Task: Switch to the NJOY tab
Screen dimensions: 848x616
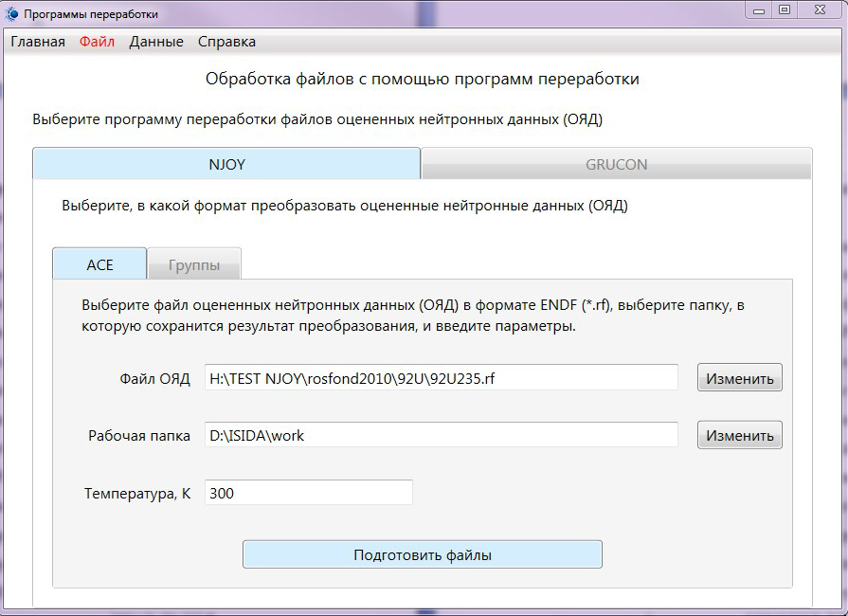Action: click(x=226, y=164)
